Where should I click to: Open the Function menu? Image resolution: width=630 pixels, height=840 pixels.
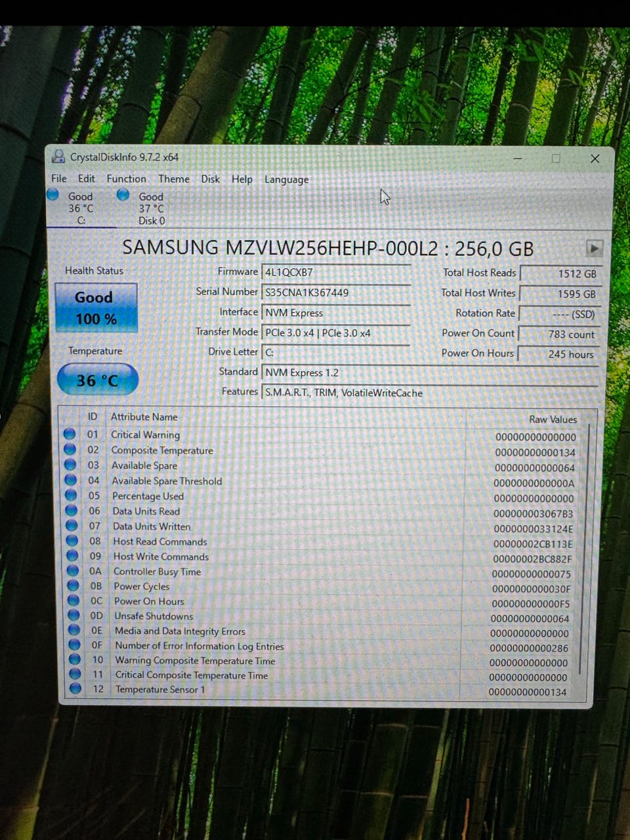(x=127, y=178)
